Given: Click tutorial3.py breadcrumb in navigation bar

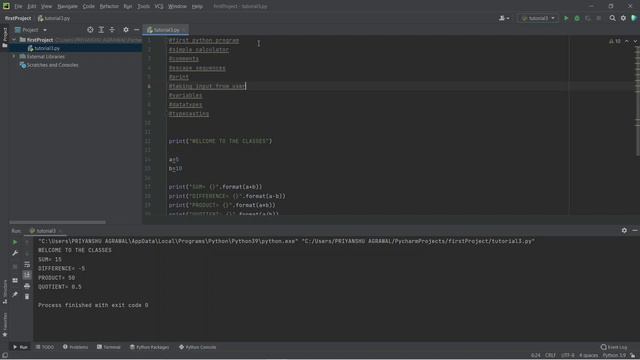Looking at the screenshot, I should coord(54,18).
